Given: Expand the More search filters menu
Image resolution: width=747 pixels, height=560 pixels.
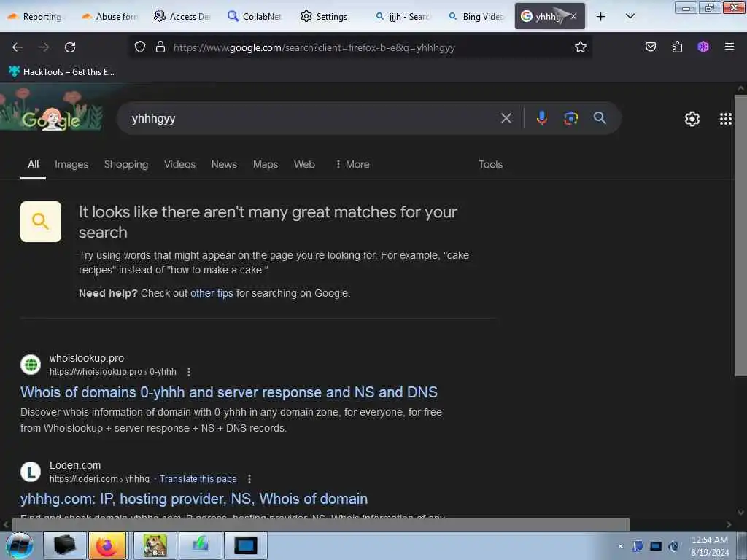Looking at the screenshot, I should [x=352, y=164].
